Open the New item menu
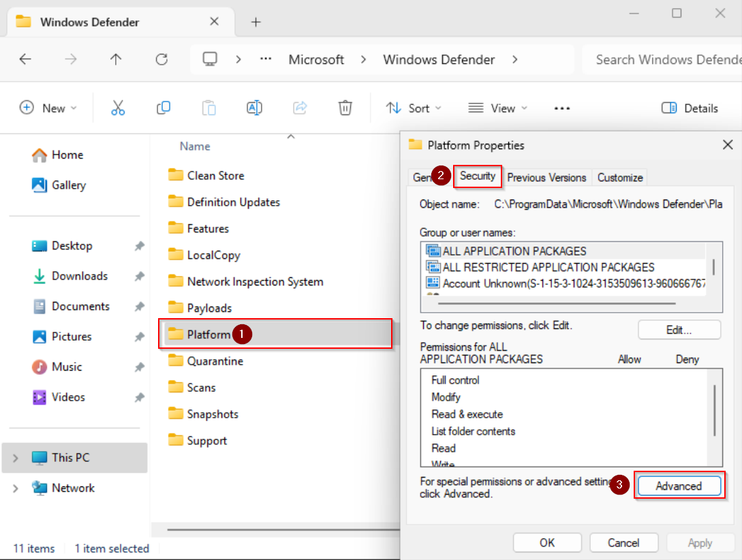 pos(48,108)
